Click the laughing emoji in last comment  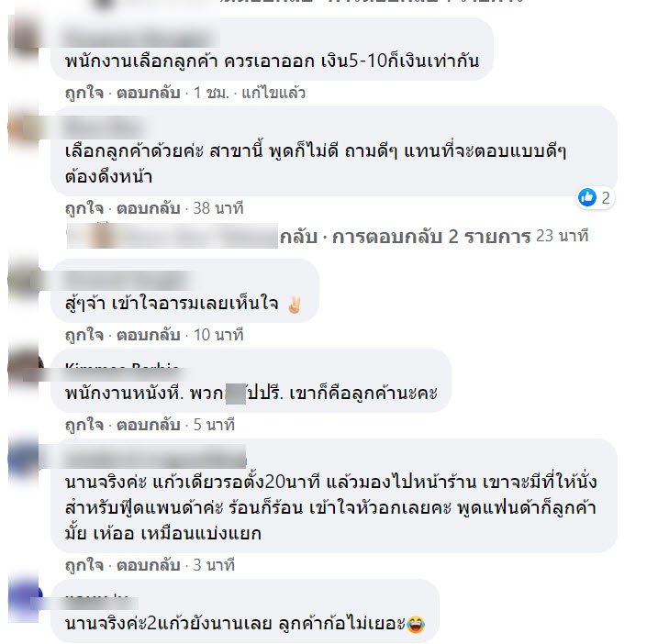pyautogui.click(x=416, y=625)
